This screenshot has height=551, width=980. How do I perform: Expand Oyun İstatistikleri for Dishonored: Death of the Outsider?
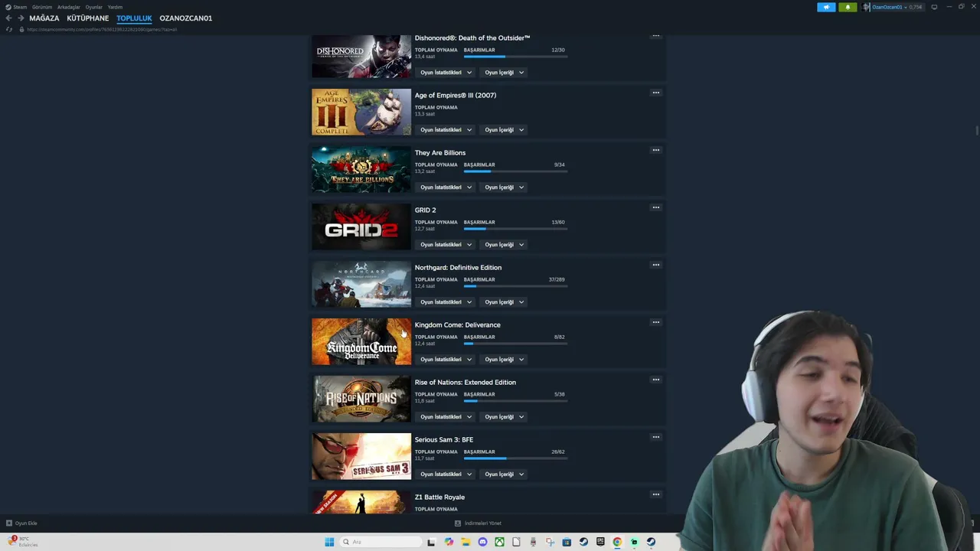click(x=446, y=73)
